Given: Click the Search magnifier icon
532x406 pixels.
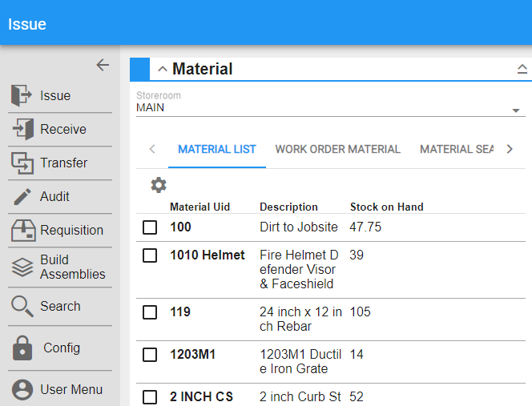Looking at the screenshot, I should 21,306.
